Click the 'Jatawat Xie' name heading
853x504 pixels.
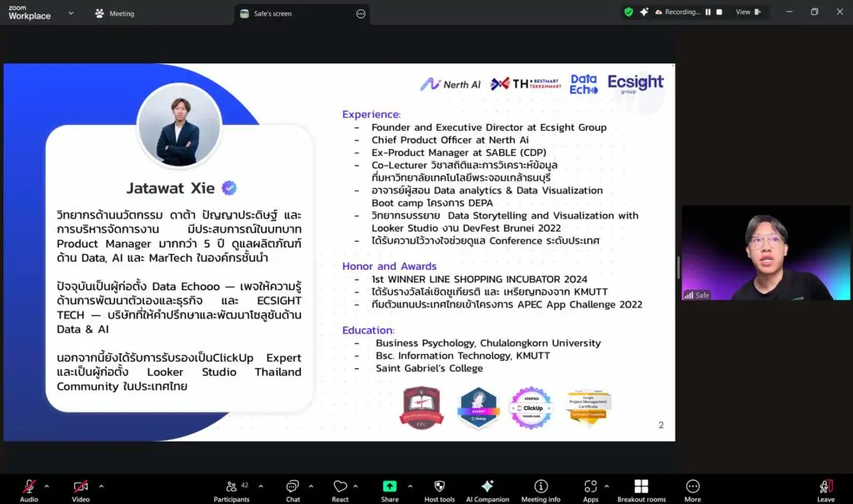170,187
